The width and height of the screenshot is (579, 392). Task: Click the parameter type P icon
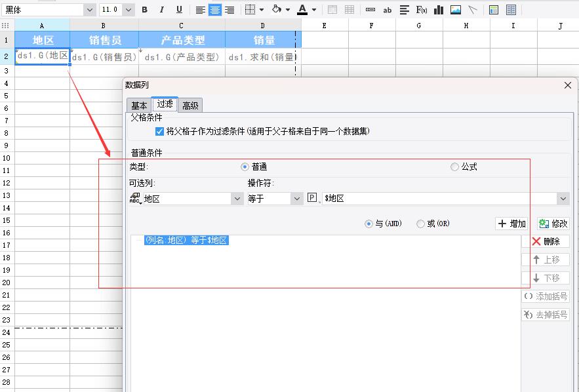click(313, 198)
